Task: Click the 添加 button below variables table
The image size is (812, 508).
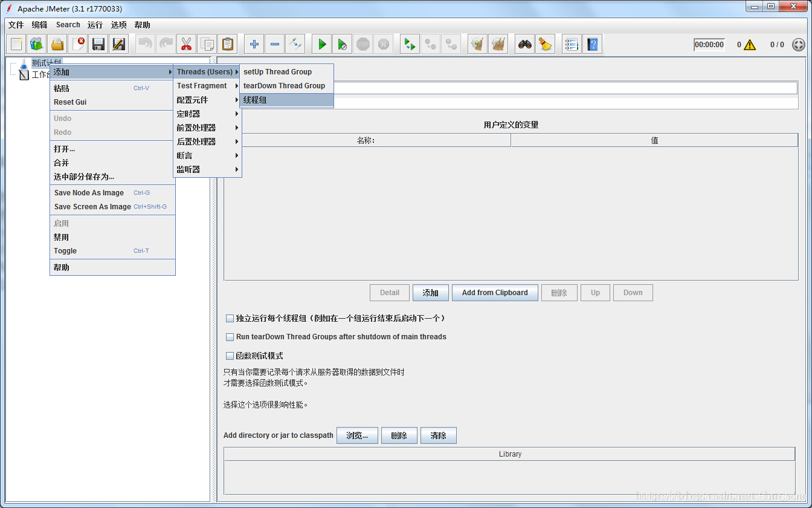Action: [431, 293]
